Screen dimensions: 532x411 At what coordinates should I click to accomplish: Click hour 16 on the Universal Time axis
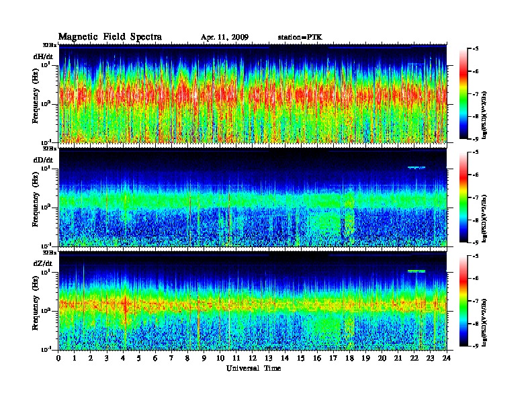(317, 359)
